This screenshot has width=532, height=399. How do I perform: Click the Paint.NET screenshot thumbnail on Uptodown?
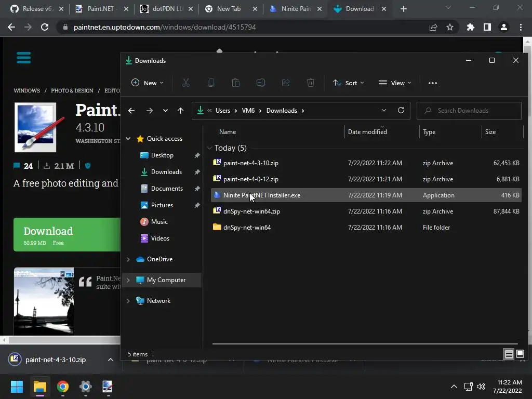tap(44, 301)
